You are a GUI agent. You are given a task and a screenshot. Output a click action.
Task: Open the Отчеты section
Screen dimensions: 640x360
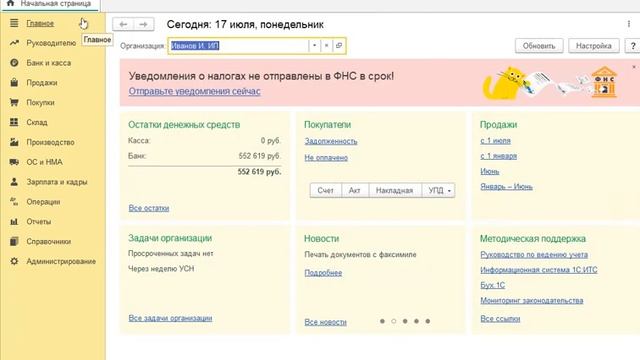coord(39,222)
